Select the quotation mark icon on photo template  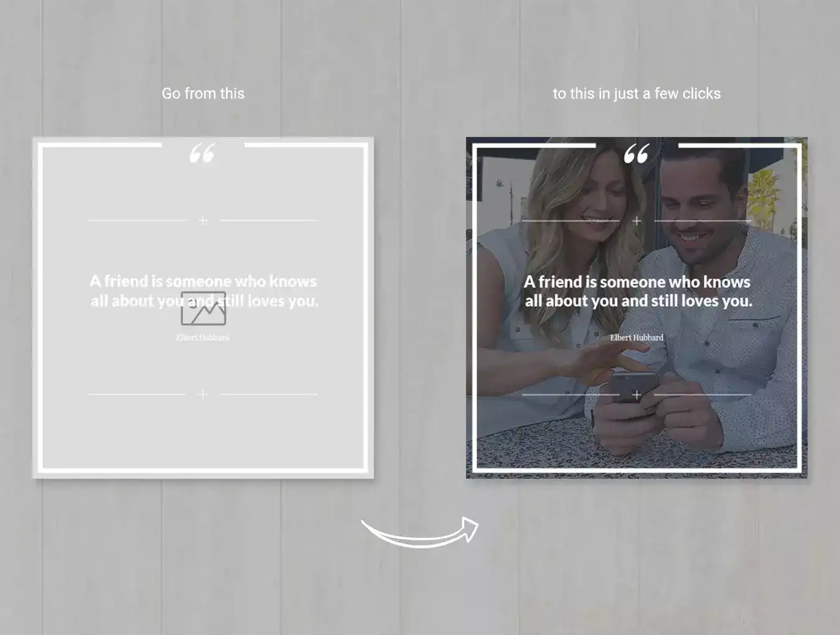point(636,153)
